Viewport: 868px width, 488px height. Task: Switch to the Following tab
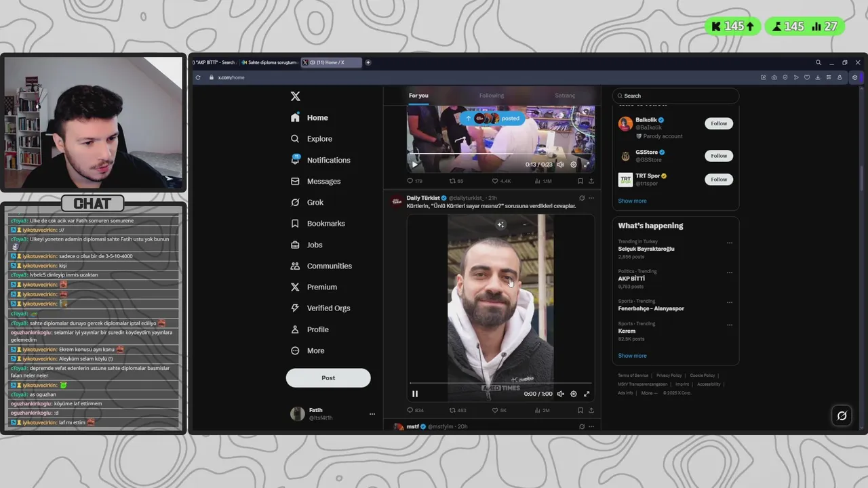pos(492,96)
